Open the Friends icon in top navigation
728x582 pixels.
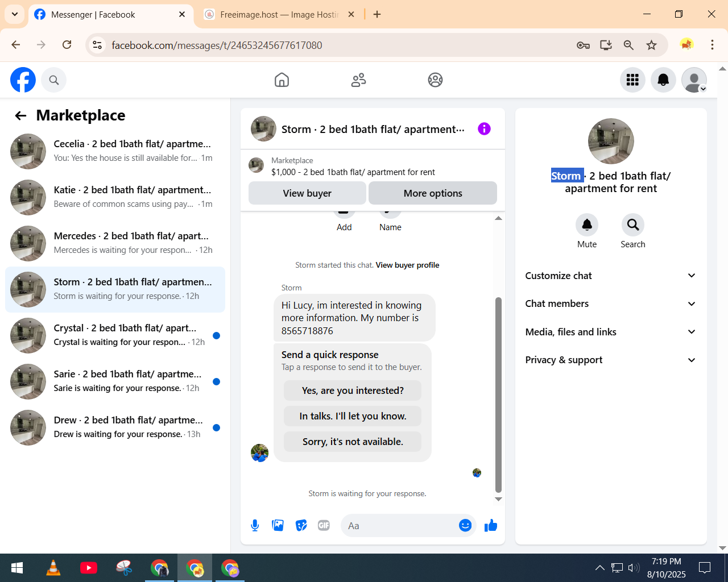pyautogui.click(x=358, y=80)
